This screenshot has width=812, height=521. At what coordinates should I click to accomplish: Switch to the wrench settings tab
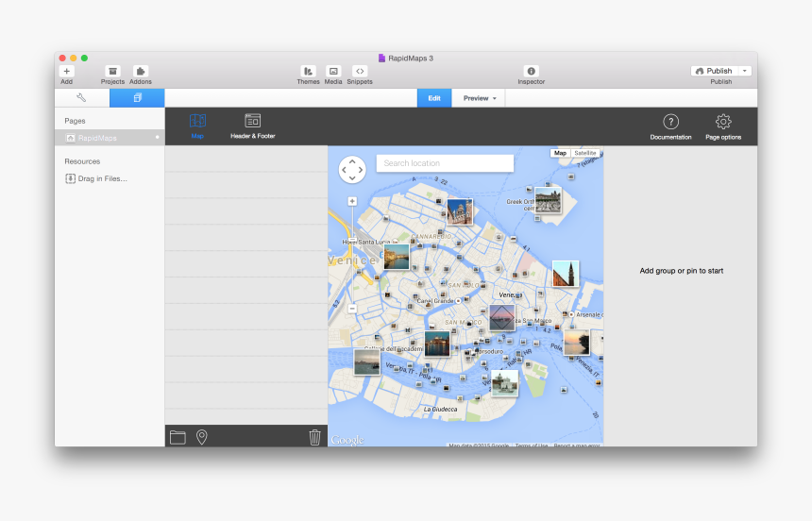tap(82, 98)
